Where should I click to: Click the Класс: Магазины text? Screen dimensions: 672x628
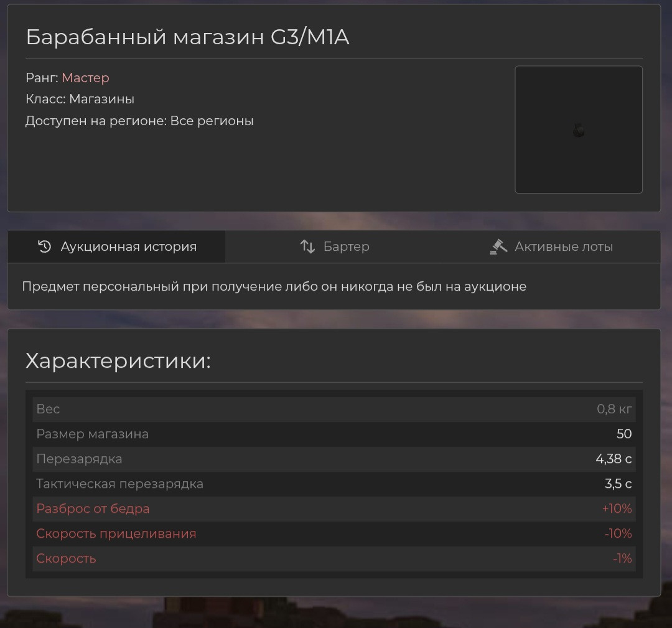80,99
